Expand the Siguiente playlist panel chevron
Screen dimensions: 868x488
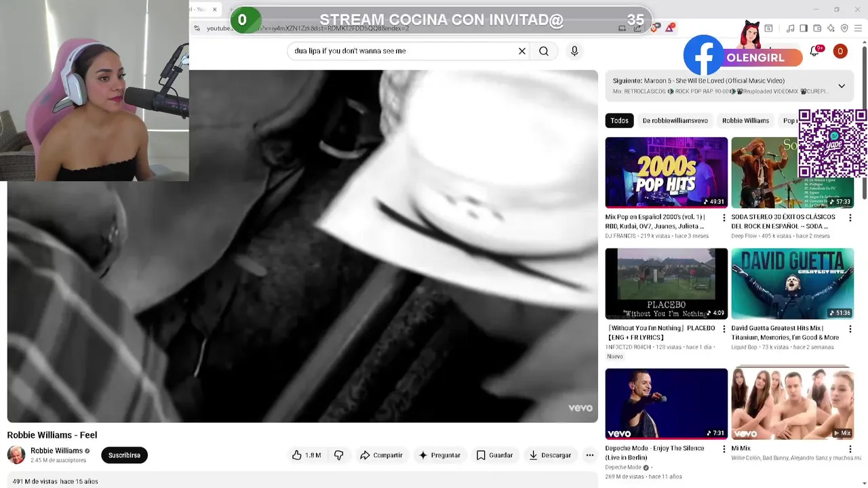[842, 86]
